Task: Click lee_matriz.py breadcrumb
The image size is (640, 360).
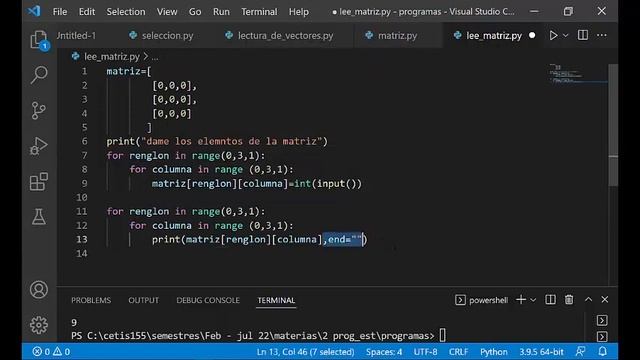Action: pyautogui.click(x=111, y=56)
